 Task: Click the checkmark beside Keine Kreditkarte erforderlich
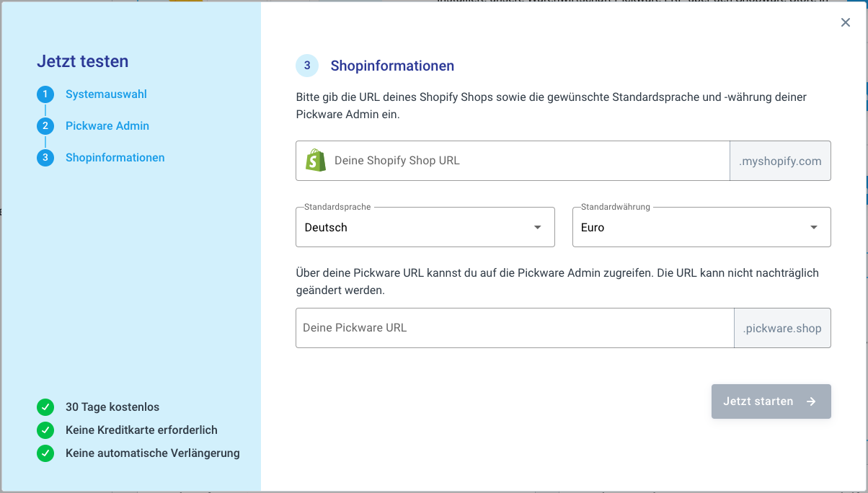click(45, 430)
